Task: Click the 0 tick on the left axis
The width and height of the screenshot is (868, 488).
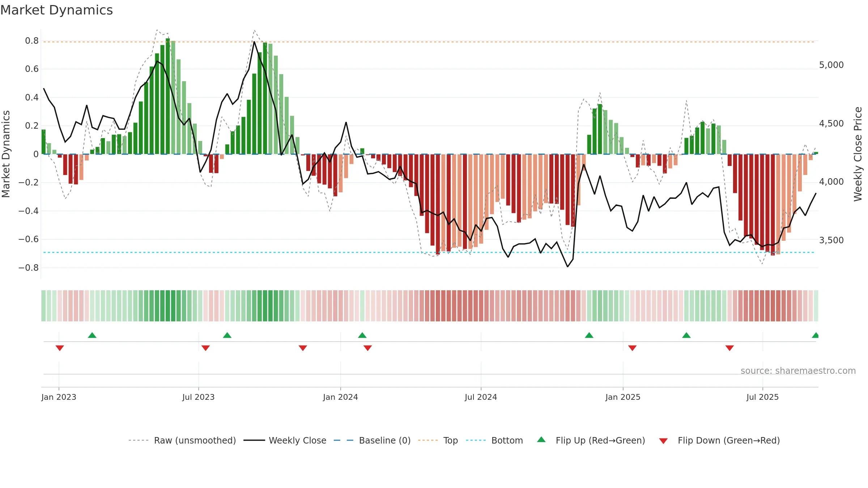Action: pos(36,154)
